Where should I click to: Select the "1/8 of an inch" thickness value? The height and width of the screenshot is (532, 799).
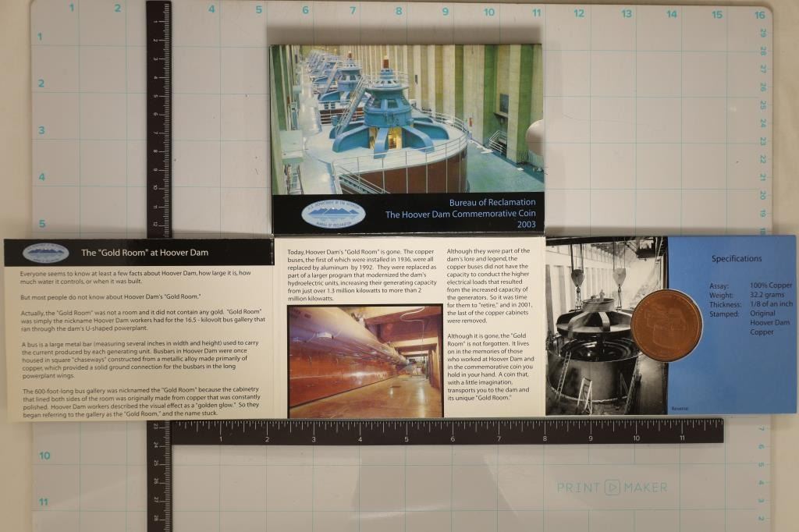click(x=772, y=304)
